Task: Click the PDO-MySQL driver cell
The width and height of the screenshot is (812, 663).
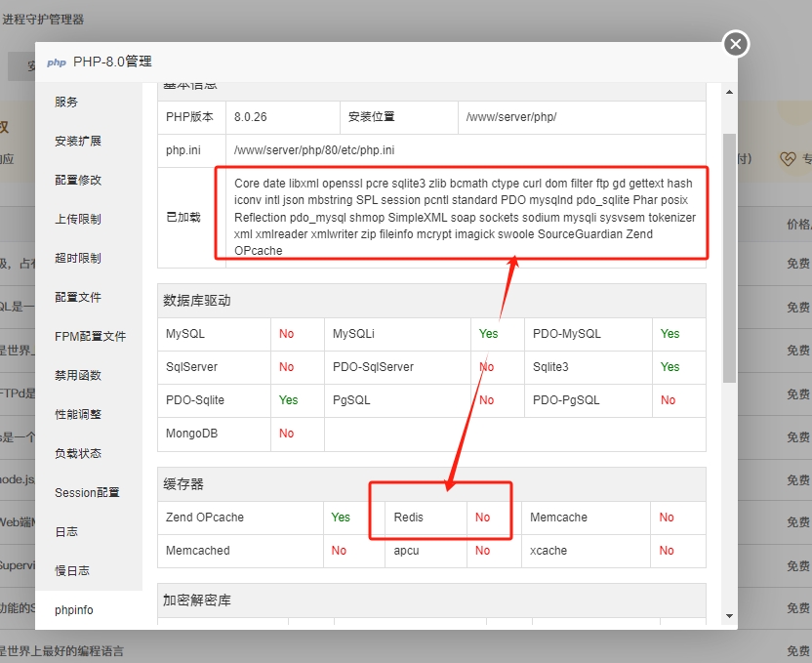Action: (x=589, y=334)
